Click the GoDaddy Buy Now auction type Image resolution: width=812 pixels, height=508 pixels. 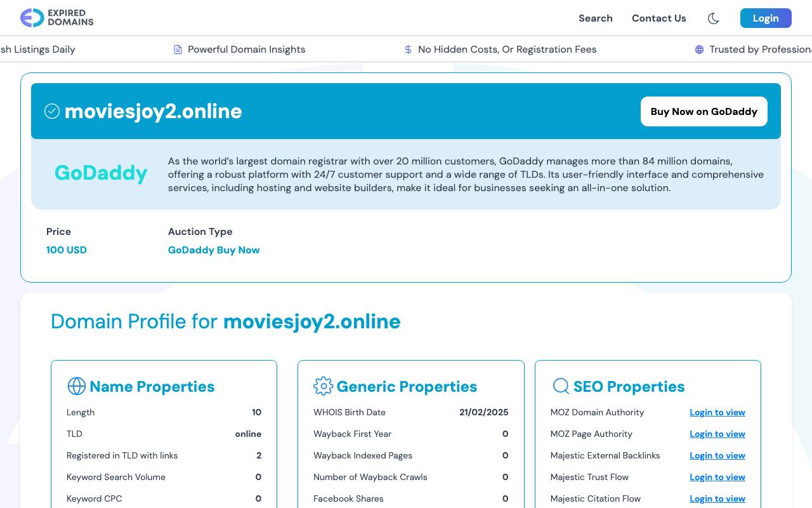tap(214, 250)
